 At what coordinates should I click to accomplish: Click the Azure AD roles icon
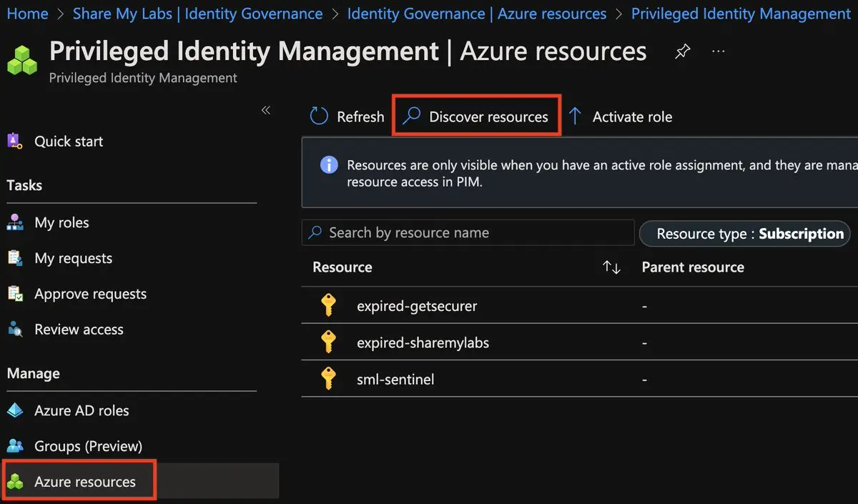click(15, 411)
